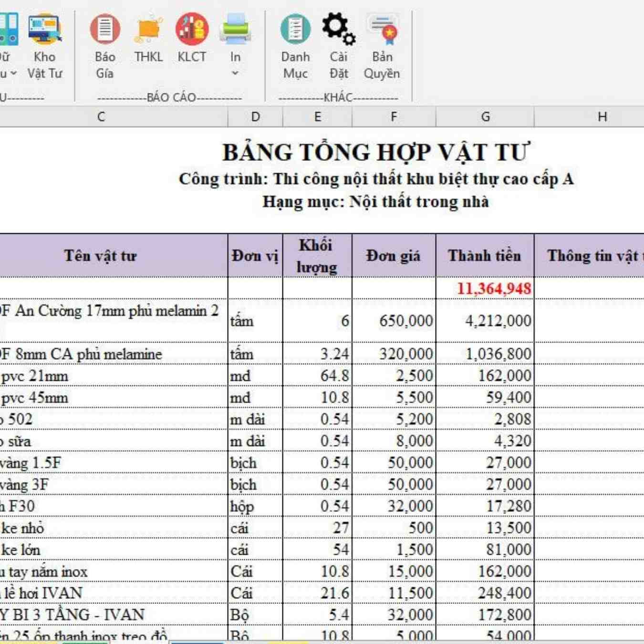Select the ke lớn cell
The image size is (644, 644).
tap(114, 550)
